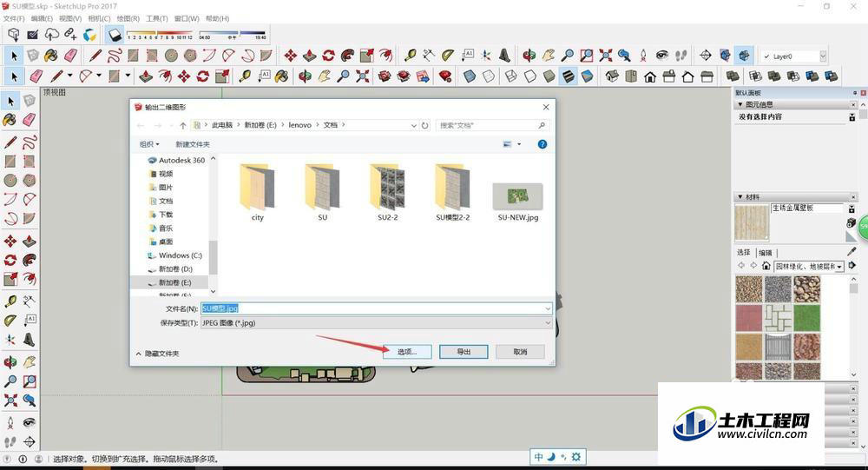Enable Hidden Line face style
The image size is (868, 470).
tap(530, 76)
